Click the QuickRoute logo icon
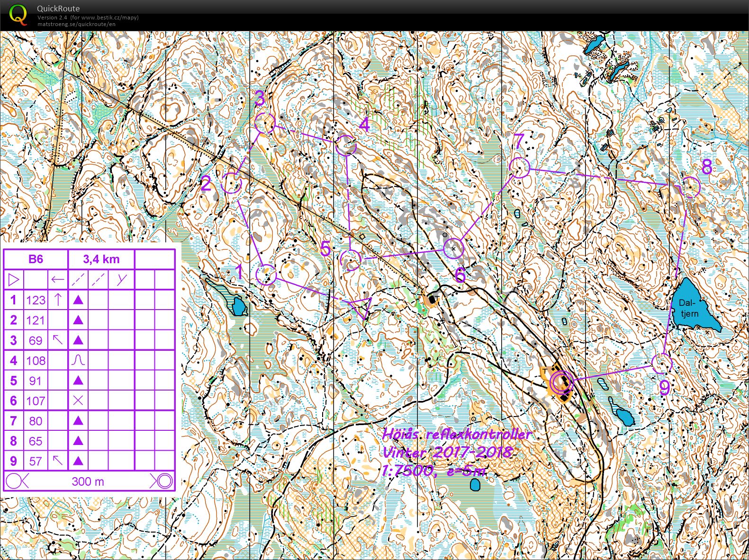The height and width of the screenshot is (560, 749). tap(18, 14)
